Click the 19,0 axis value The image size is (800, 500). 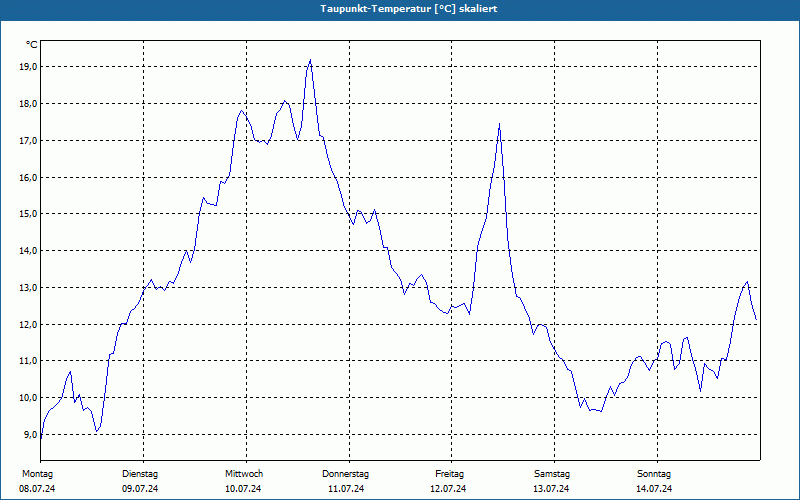[x=29, y=67]
